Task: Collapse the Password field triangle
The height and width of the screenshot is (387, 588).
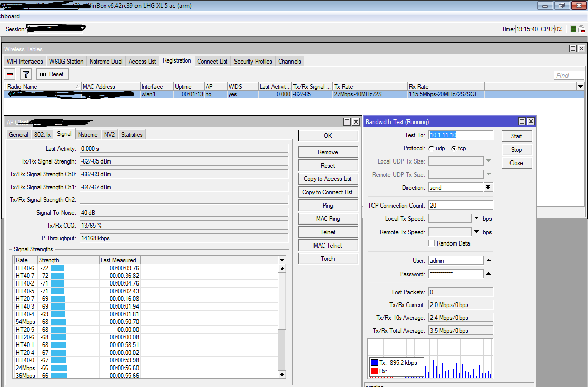Action: 489,274
